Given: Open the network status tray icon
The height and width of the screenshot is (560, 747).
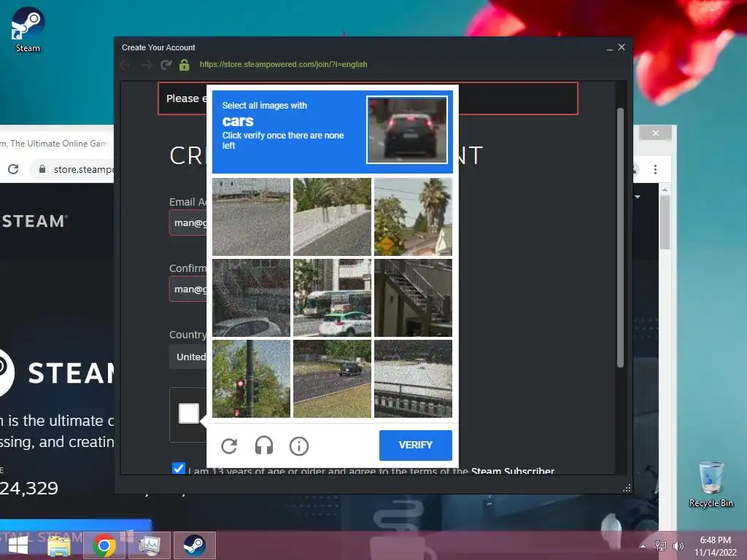Looking at the screenshot, I should coord(660,546).
